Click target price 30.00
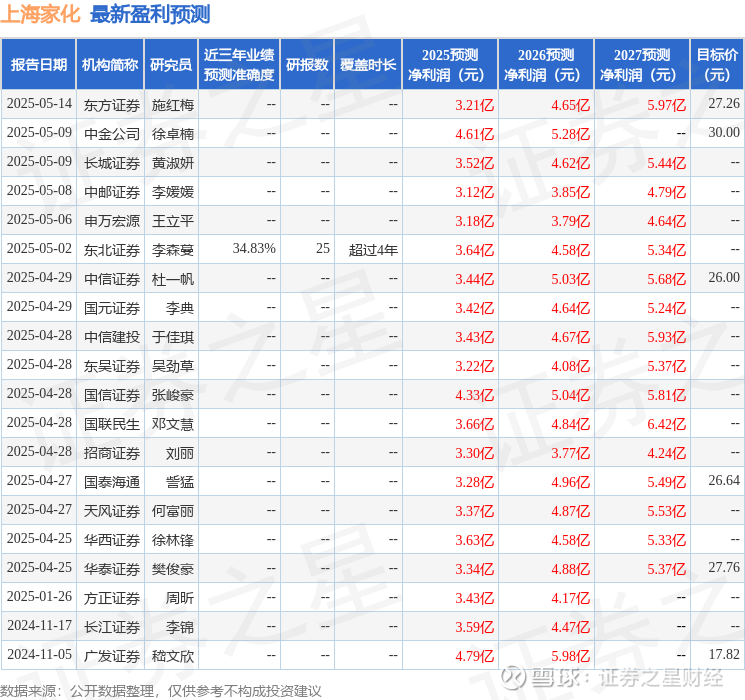745x700 pixels. point(724,133)
